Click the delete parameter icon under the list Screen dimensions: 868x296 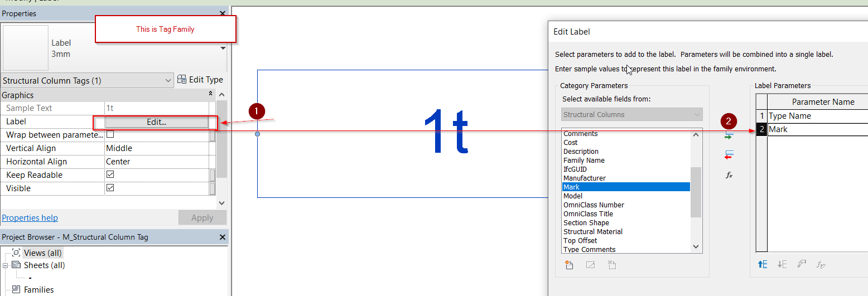pos(611,265)
